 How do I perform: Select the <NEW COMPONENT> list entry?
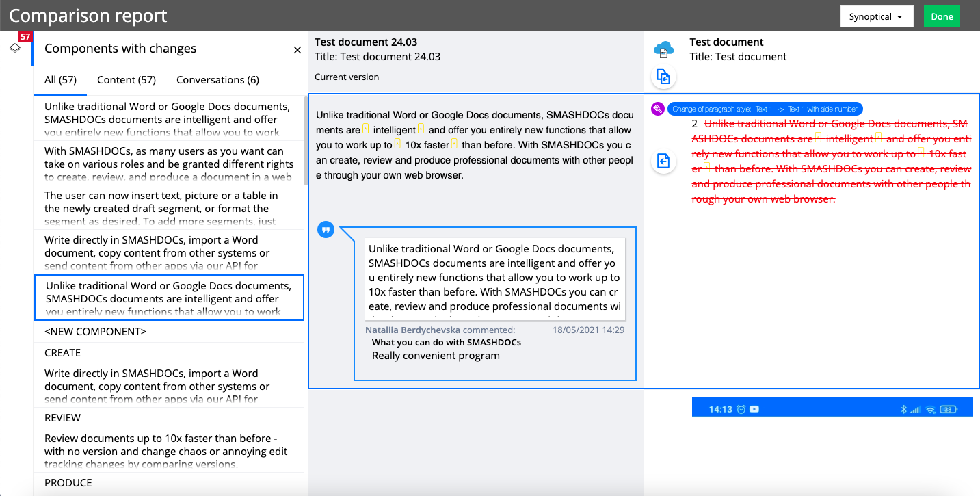(x=169, y=332)
